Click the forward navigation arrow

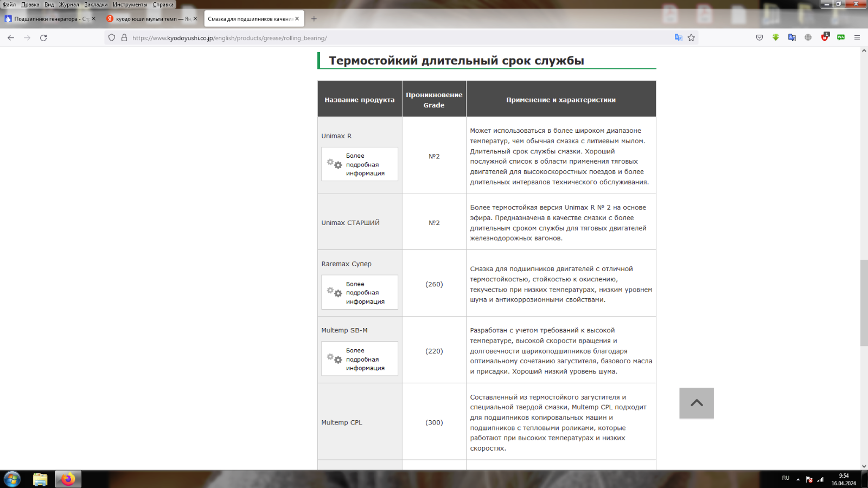(x=27, y=38)
